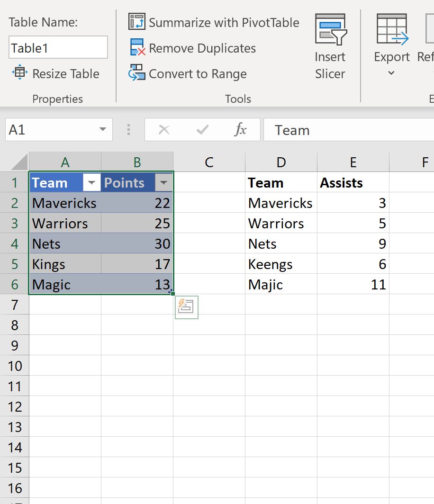The width and height of the screenshot is (434, 504).
Task: Click the Cancel X in the formula bar
Action: (163, 129)
